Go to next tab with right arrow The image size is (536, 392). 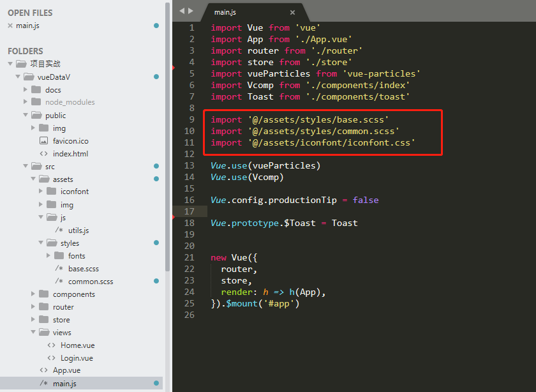[191, 11]
